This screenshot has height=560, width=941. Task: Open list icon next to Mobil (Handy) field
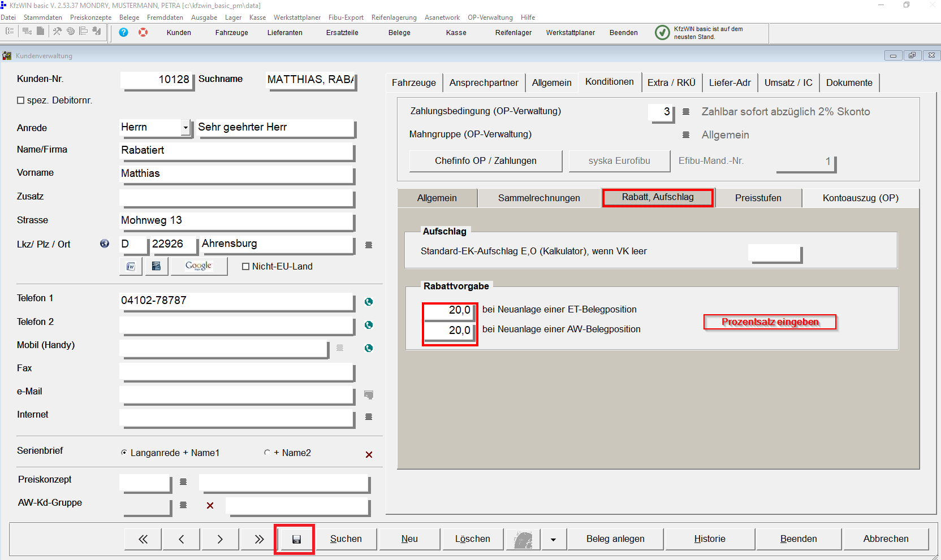(340, 348)
